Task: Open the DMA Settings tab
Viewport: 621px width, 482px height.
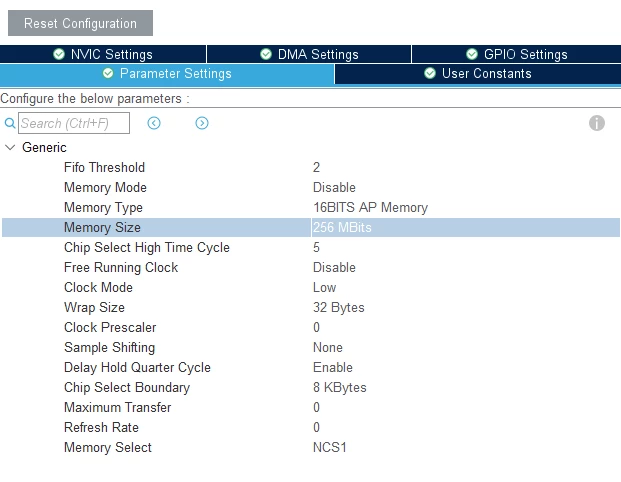Action: coord(309,54)
